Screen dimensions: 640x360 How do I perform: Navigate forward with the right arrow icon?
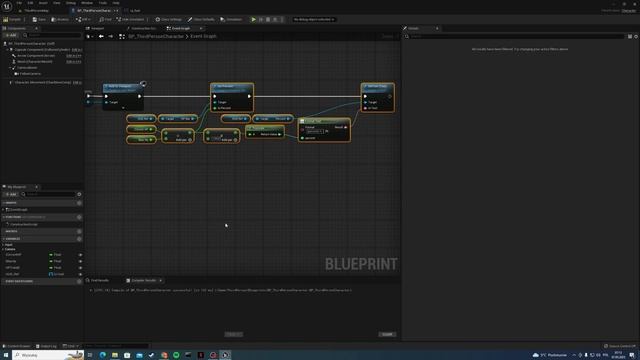[111, 36]
